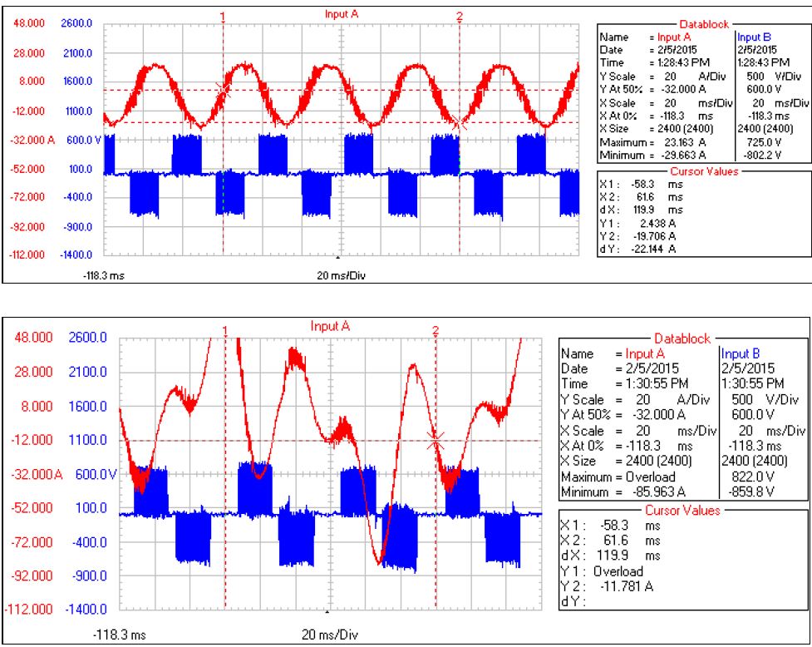Click cursor 1 label above the bottom graph

pyautogui.click(x=225, y=330)
